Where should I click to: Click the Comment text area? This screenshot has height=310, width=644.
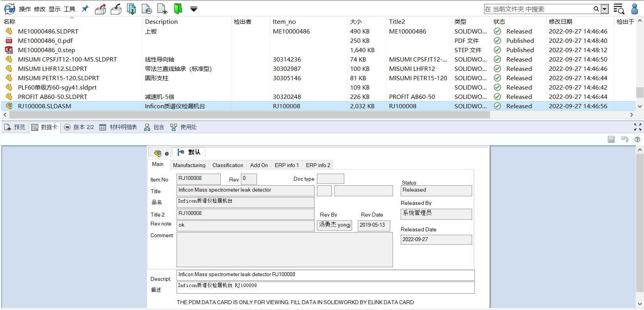[285, 250]
